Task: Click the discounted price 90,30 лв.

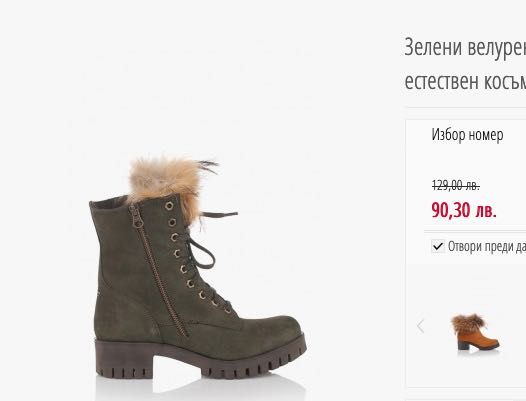Action: [464, 210]
